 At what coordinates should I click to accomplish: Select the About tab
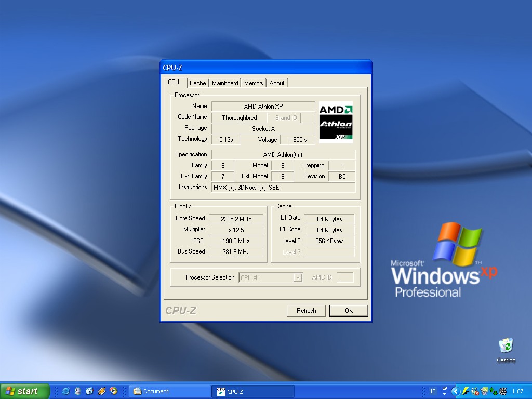277,83
